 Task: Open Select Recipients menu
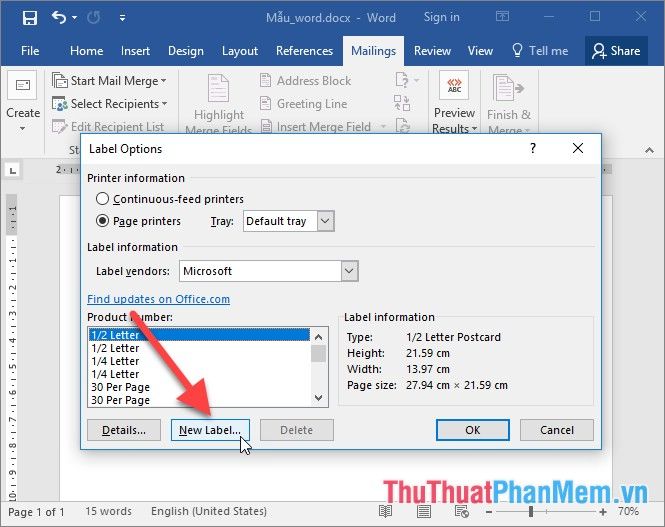tap(109, 103)
